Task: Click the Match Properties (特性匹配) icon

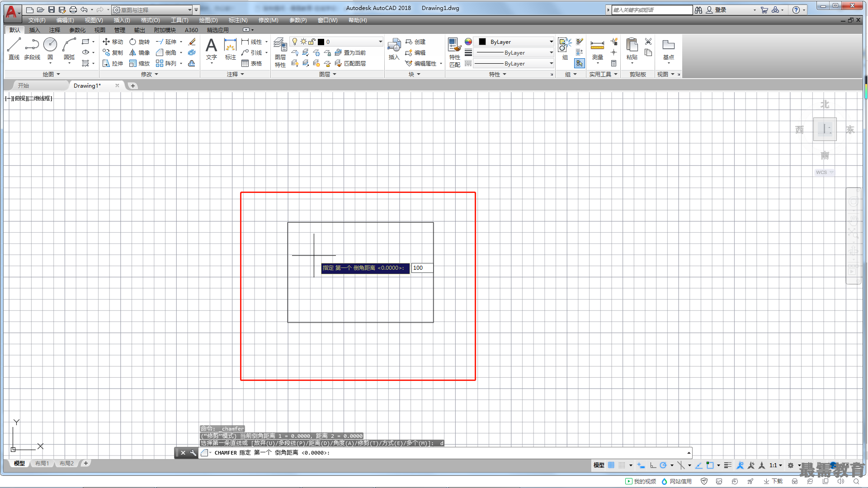Action: click(455, 52)
